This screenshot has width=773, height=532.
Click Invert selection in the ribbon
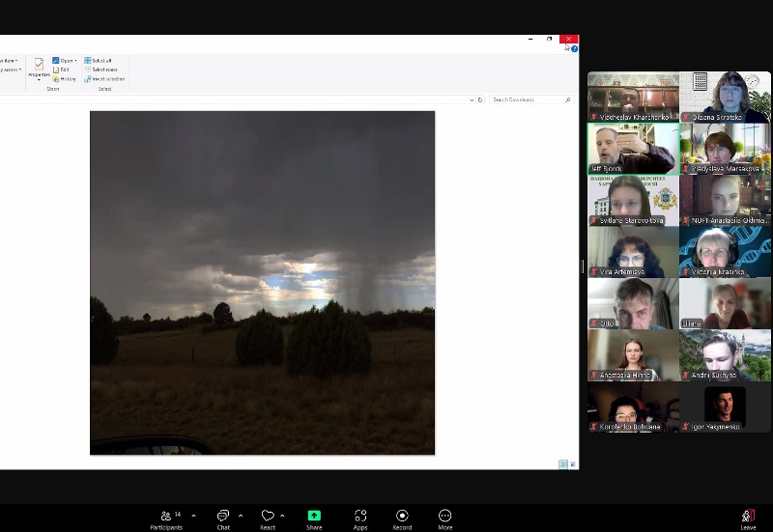[104, 79]
